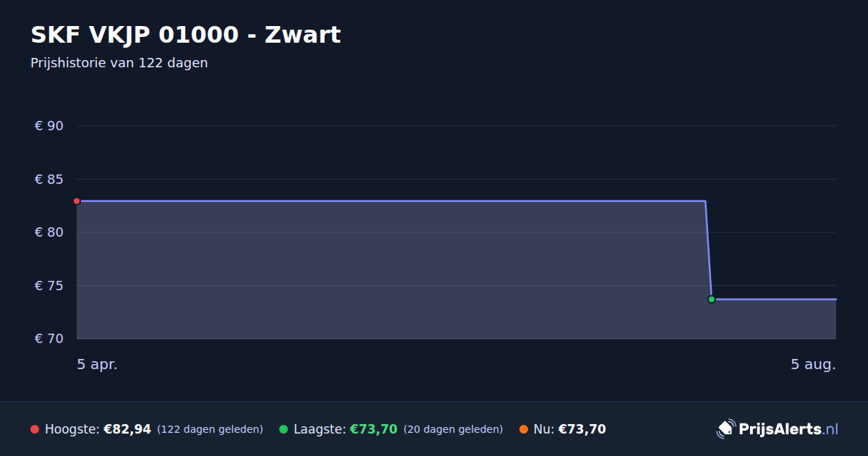Screen dimensions: 868x456
Task: Click the red Hoogste legend dot
Action: pyautogui.click(x=35, y=429)
